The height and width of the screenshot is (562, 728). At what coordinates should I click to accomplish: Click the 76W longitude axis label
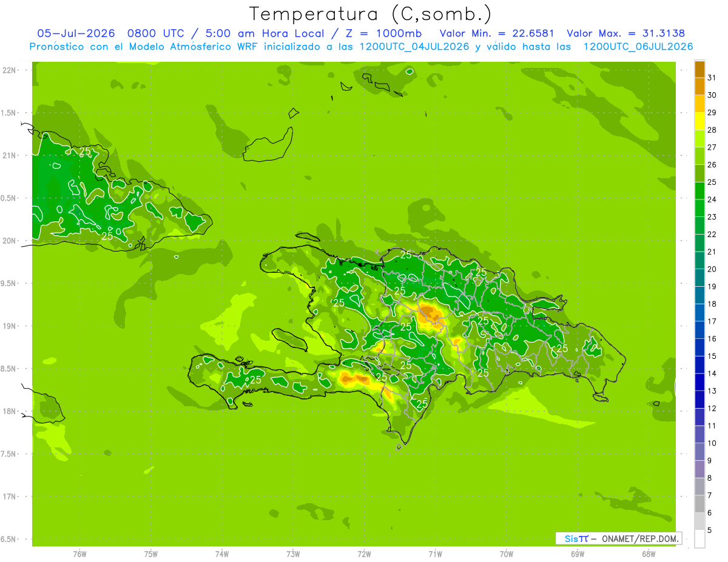pos(79,554)
